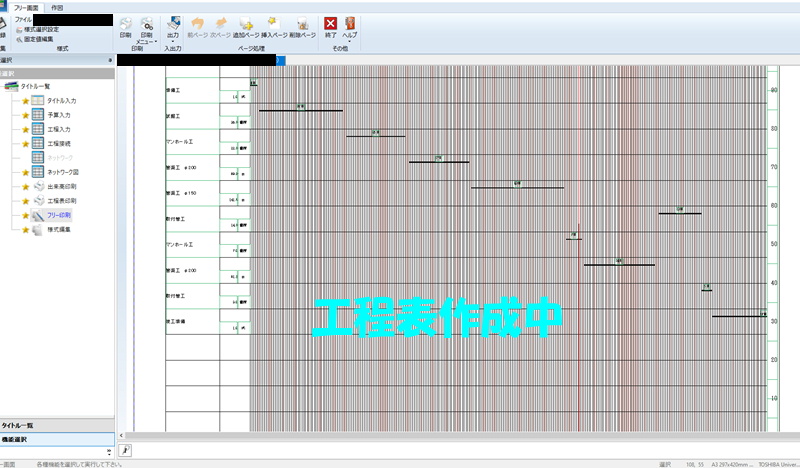Click the 様式編集 icon in tree
This screenshot has width=800, height=468.
[37, 230]
